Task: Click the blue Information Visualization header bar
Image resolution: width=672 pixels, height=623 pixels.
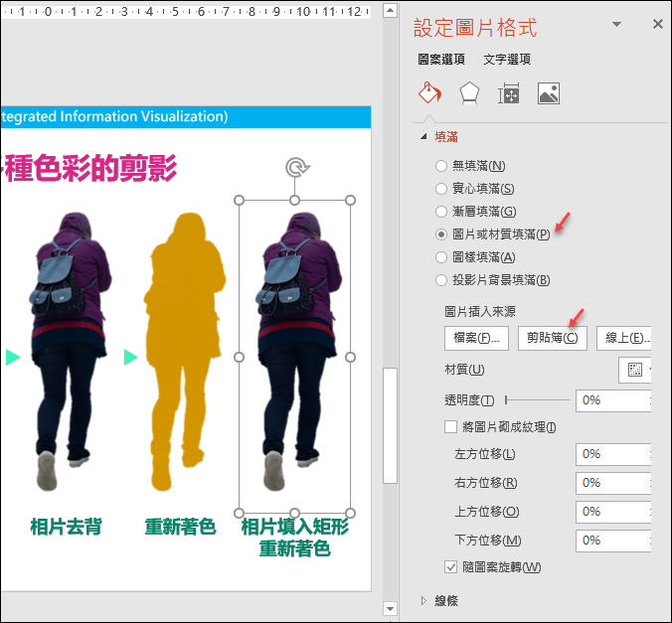Action: tap(186, 117)
